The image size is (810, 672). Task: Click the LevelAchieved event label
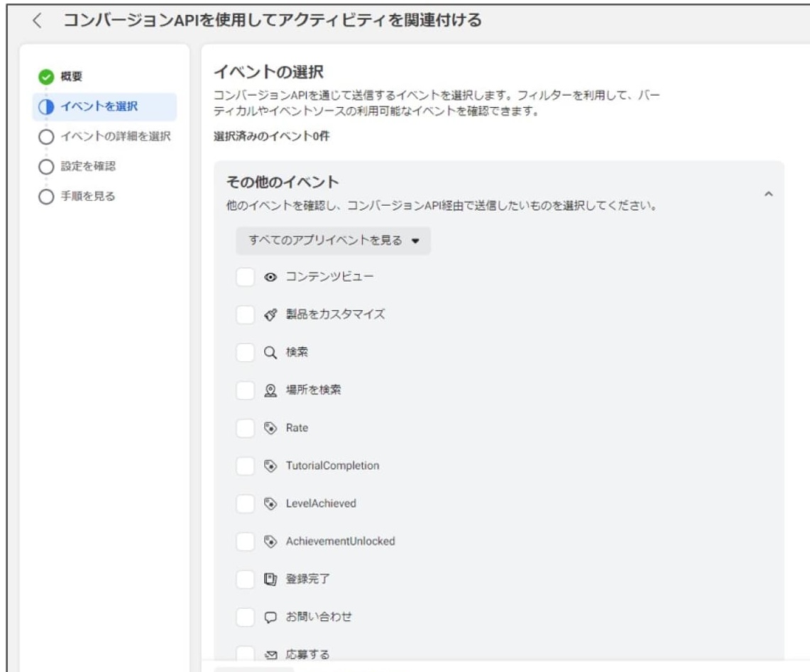321,504
